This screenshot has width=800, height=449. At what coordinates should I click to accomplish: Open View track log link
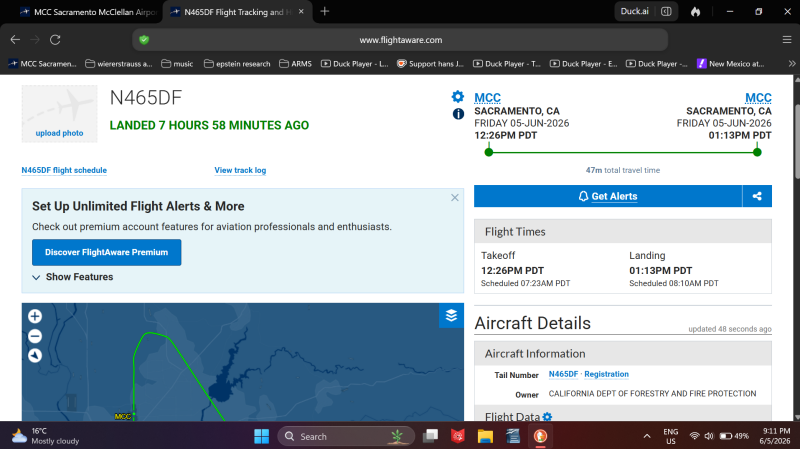point(240,170)
